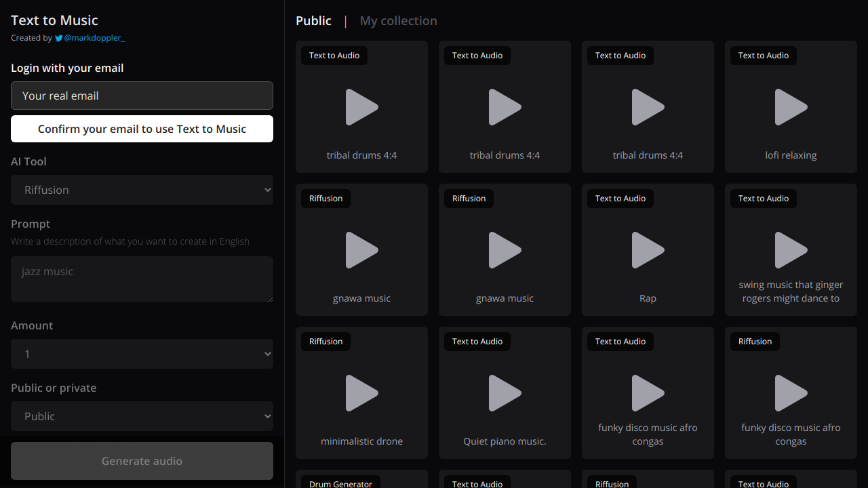
Task: Play the "Quiet piano music." track
Action: [x=505, y=393]
